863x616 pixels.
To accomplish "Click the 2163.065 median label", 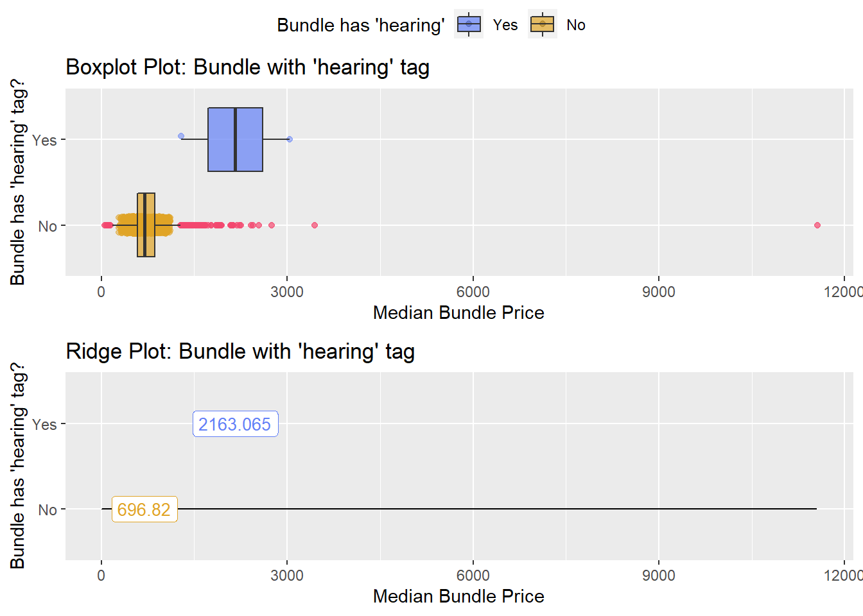I will [x=236, y=424].
